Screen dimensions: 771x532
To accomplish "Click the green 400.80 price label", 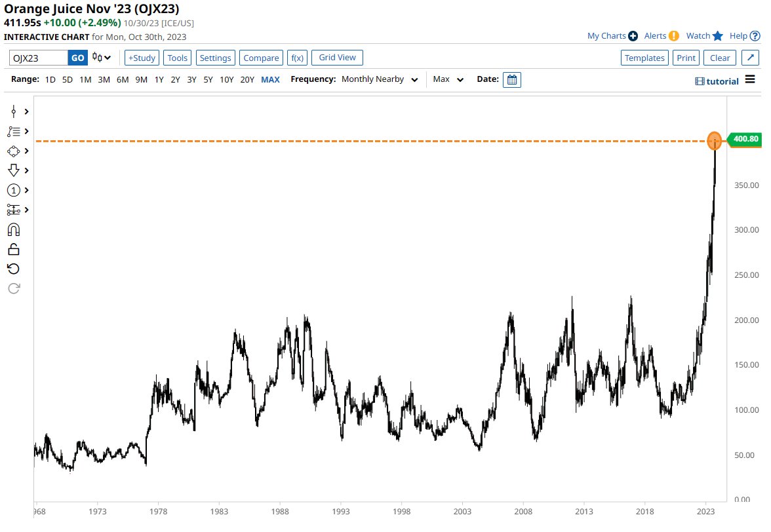I will 745,139.
